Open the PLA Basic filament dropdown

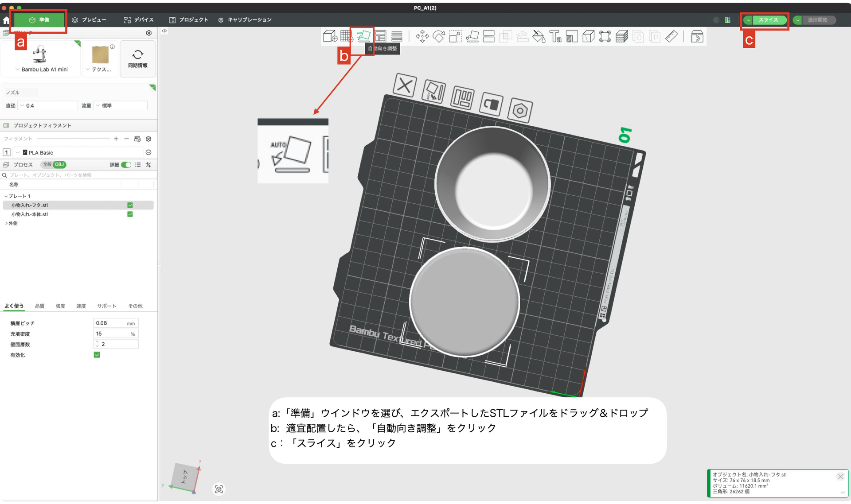click(x=79, y=153)
